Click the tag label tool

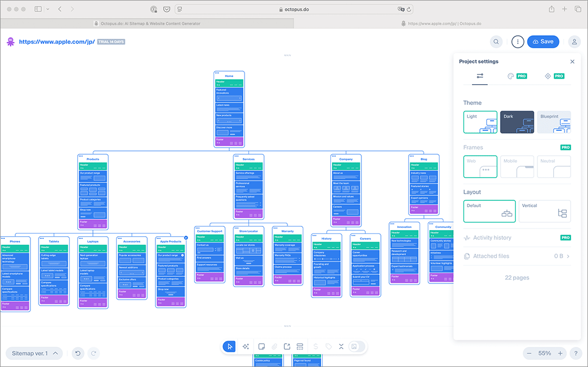pyautogui.click(x=328, y=346)
